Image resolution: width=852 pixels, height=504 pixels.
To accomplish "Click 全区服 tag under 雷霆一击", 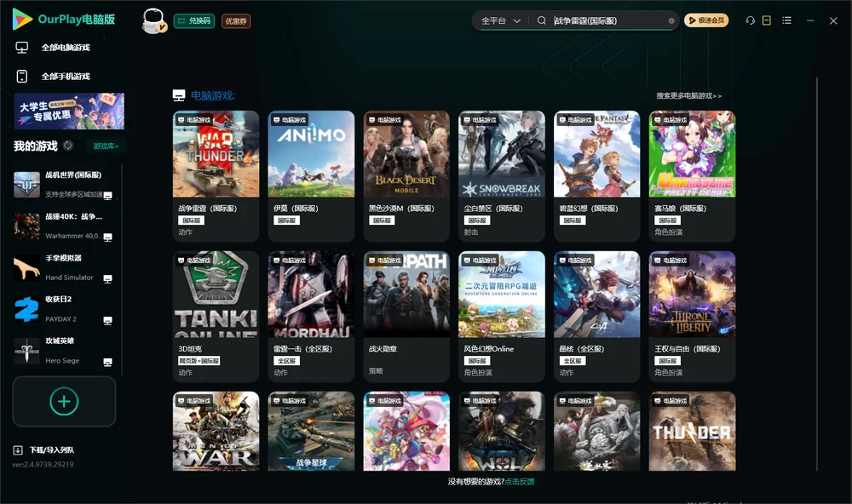I will (x=286, y=361).
